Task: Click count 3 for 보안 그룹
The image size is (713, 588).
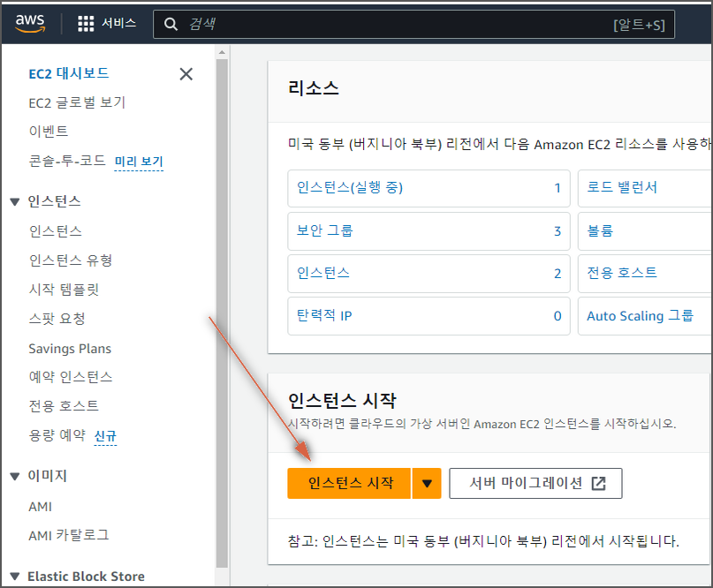Action: coord(558,230)
